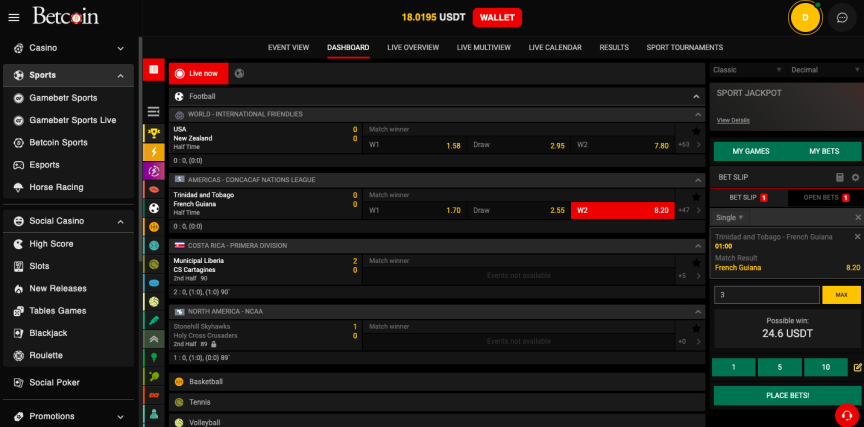This screenshot has height=427, width=864.
Task: Open the Sport Tournaments tab
Action: (684, 47)
